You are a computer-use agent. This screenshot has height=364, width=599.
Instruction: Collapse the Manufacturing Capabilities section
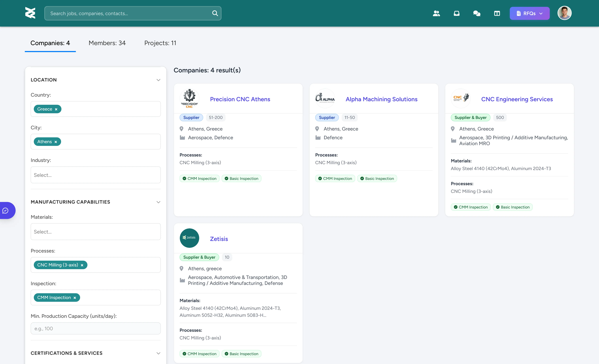(158, 202)
